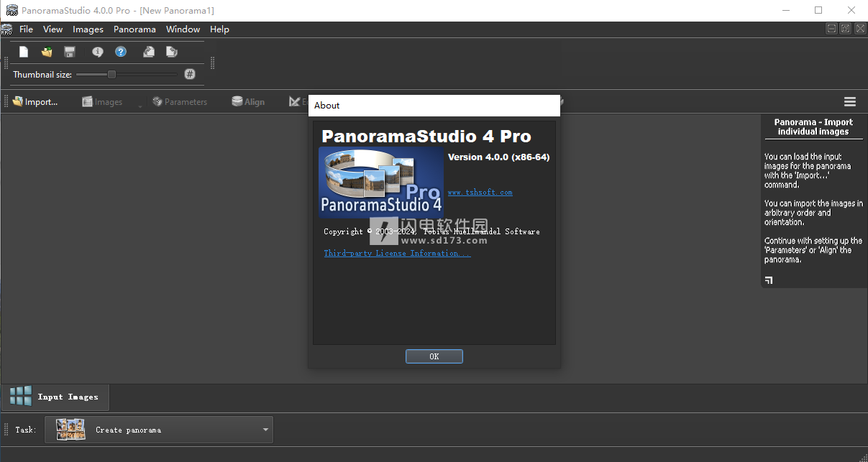
Task: Open the Window menu
Action: pos(183,29)
